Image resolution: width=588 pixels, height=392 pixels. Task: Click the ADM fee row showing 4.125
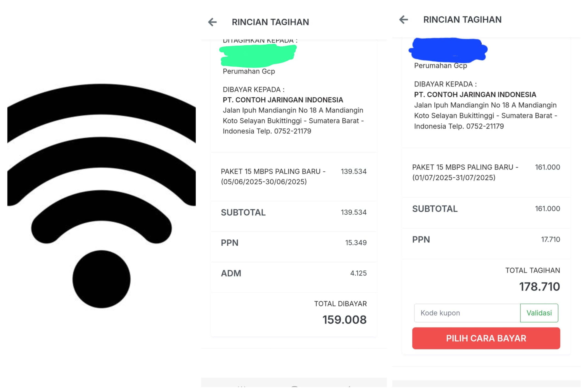293,273
